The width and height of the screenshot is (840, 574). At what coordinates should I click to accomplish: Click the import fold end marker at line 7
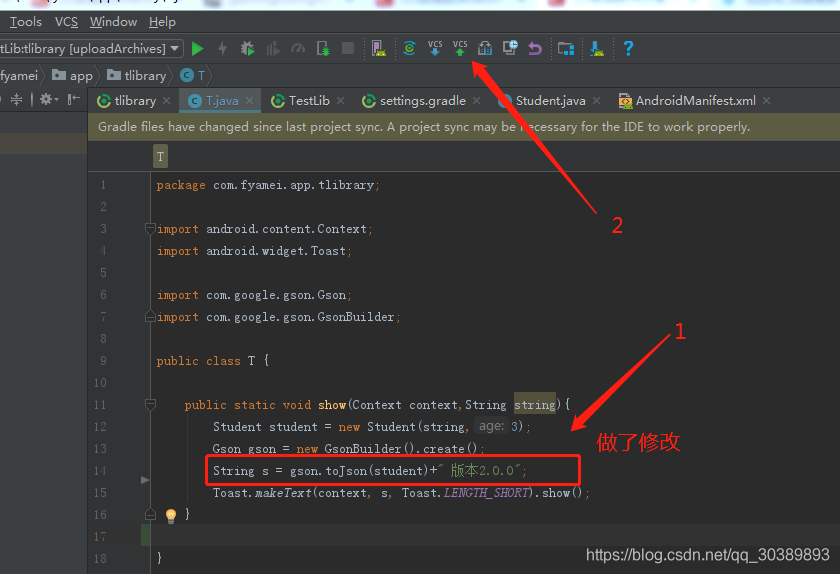pyautogui.click(x=150, y=317)
